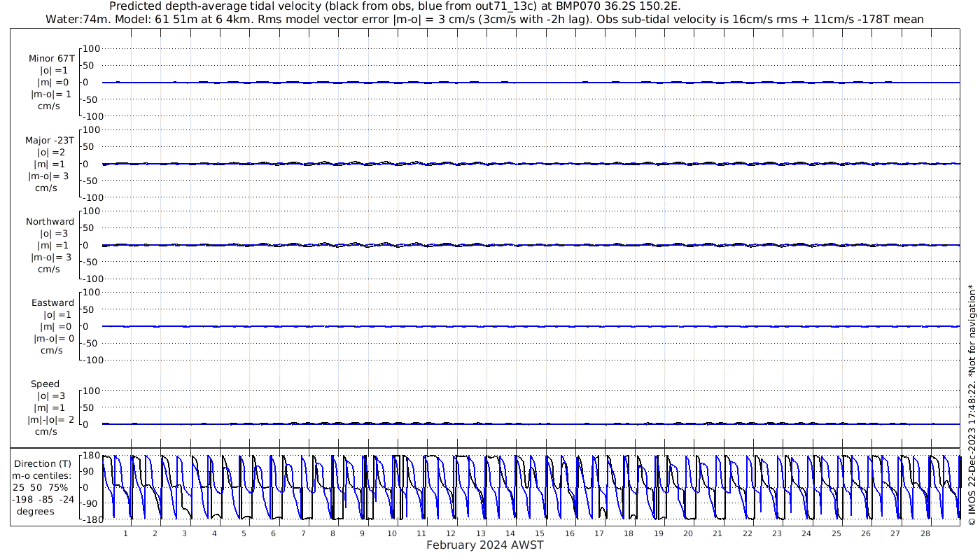Screen dimensions: 980x560
Task: Click the 'Major -23T' panel label
Action: coord(50,140)
